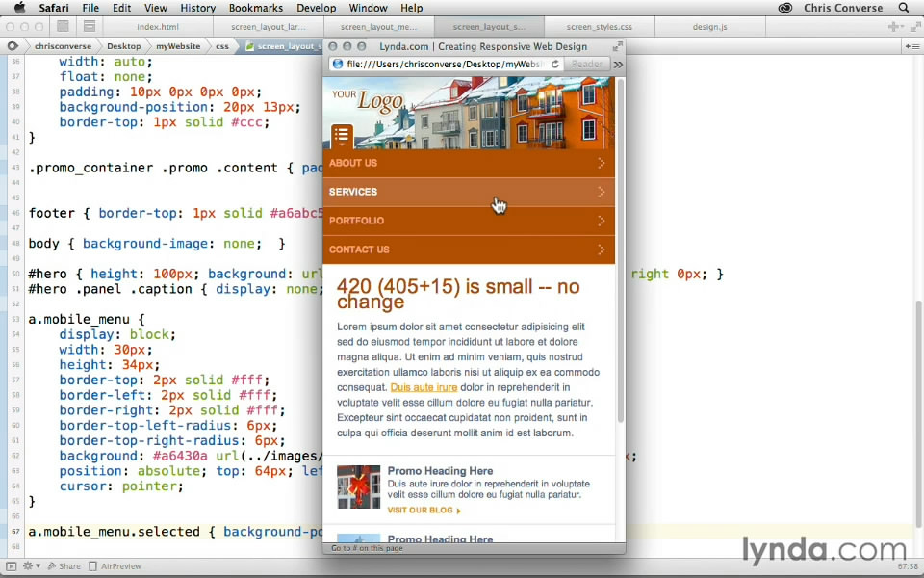
Task: Click the mobile menu hamburger icon
Action: coord(342,136)
